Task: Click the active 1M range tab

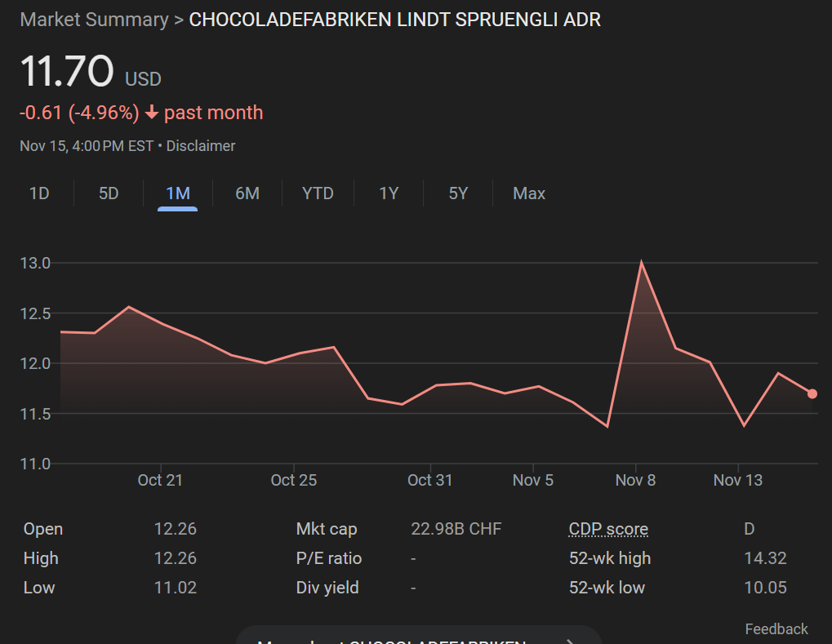Action: point(177,193)
